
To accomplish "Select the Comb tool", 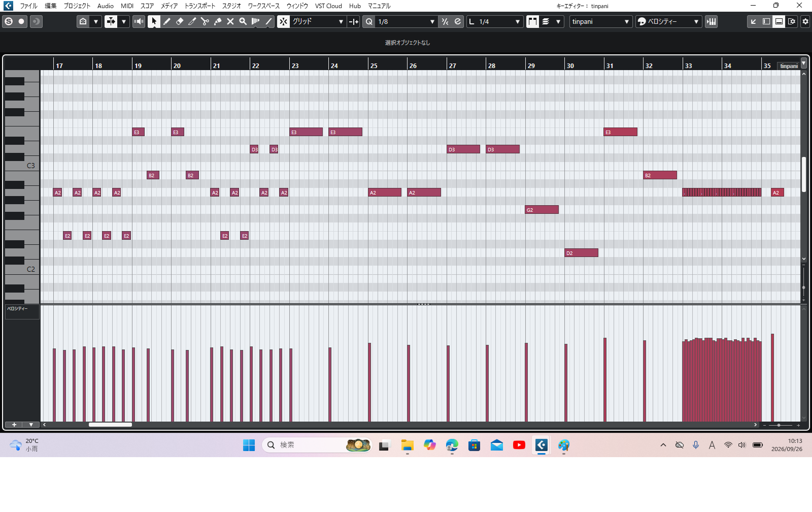I will [256, 21].
